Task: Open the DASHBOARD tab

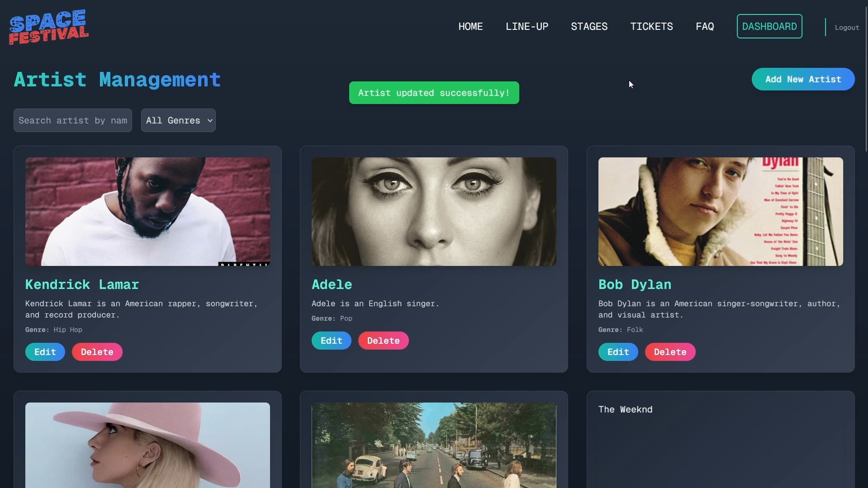Action: click(769, 27)
